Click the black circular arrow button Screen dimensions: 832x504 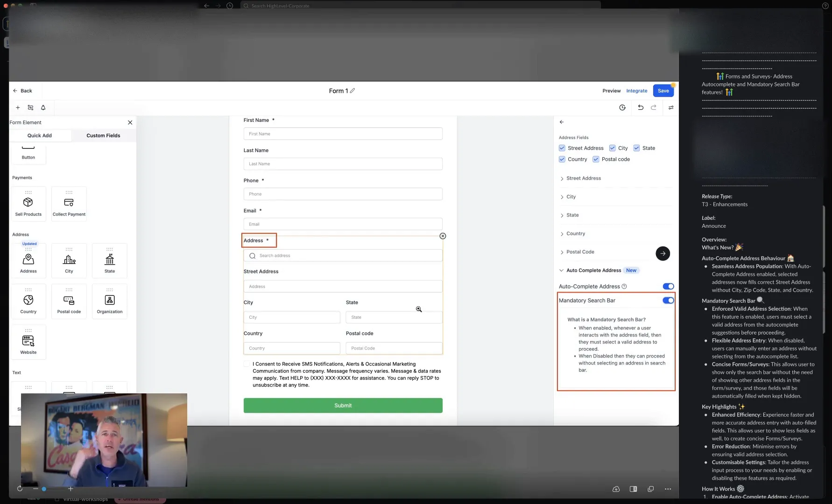click(x=663, y=253)
